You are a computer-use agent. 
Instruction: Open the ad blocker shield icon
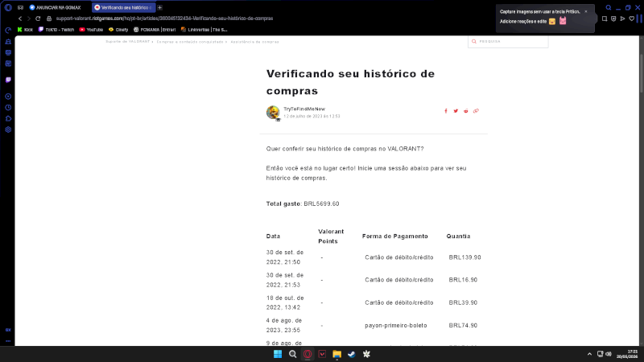[x=613, y=19]
